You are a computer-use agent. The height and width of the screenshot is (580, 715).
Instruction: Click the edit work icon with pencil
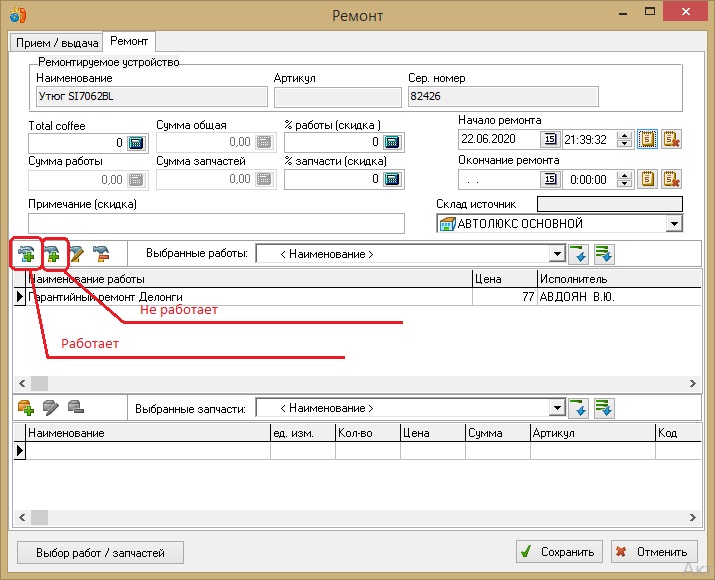tap(77, 254)
